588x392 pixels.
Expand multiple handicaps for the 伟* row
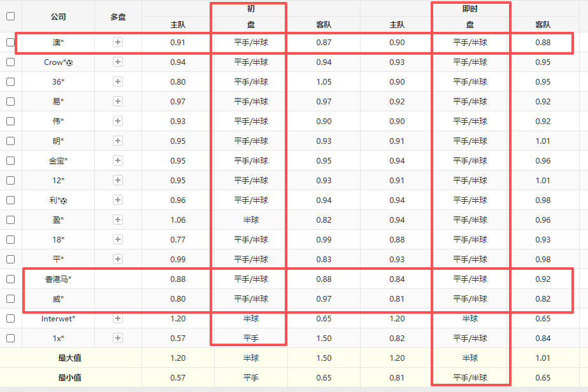[118, 122]
